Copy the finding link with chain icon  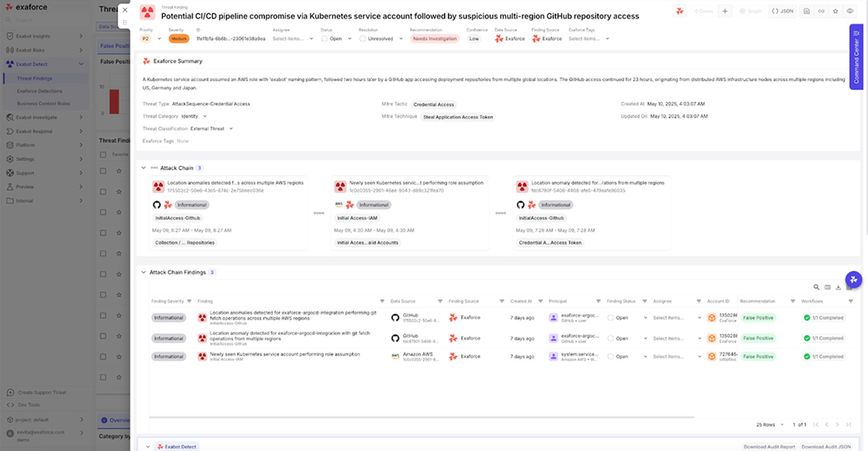point(821,11)
